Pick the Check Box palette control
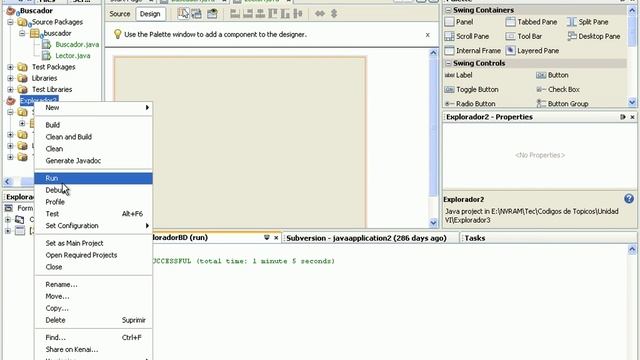 click(x=558, y=89)
